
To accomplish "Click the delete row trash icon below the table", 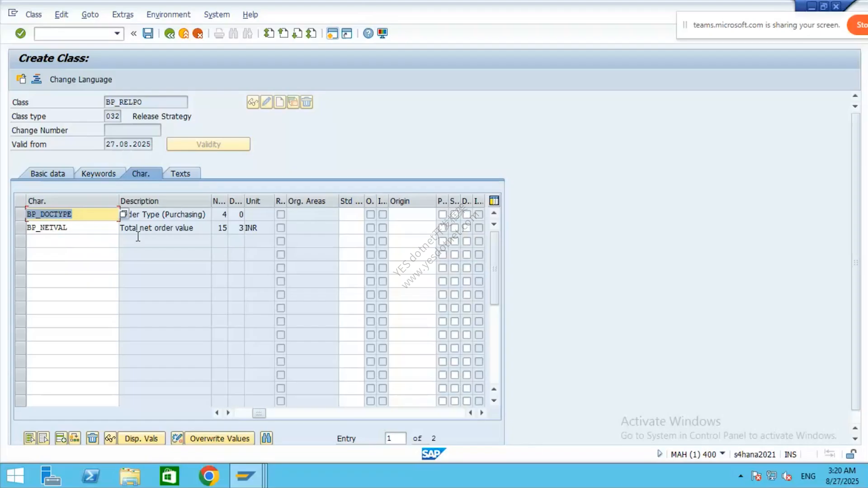I will click(x=92, y=438).
